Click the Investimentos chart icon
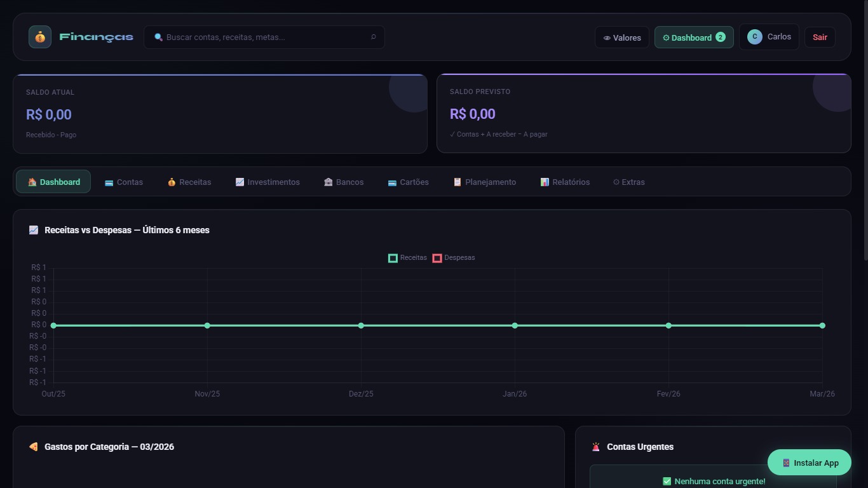 (x=240, y=182)
